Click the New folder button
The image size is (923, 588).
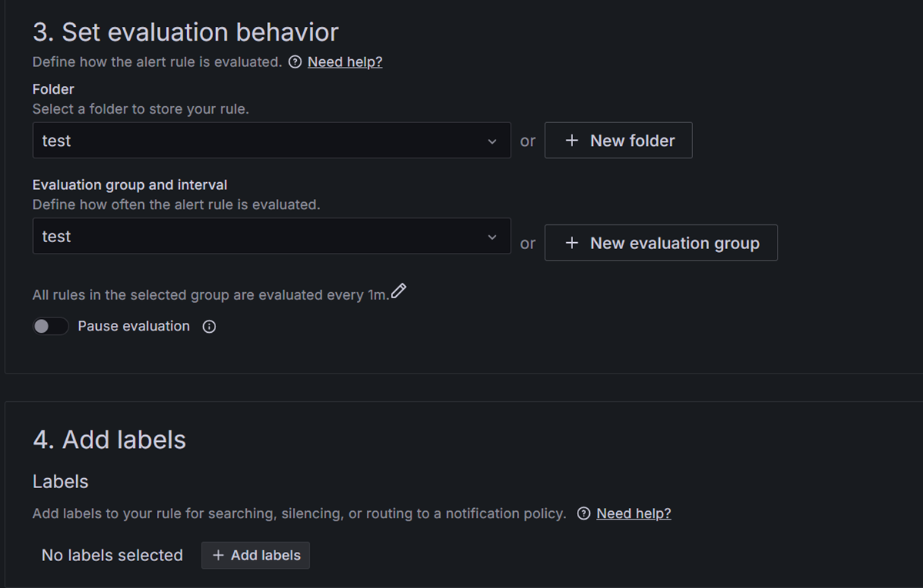(x=618, y=140)
